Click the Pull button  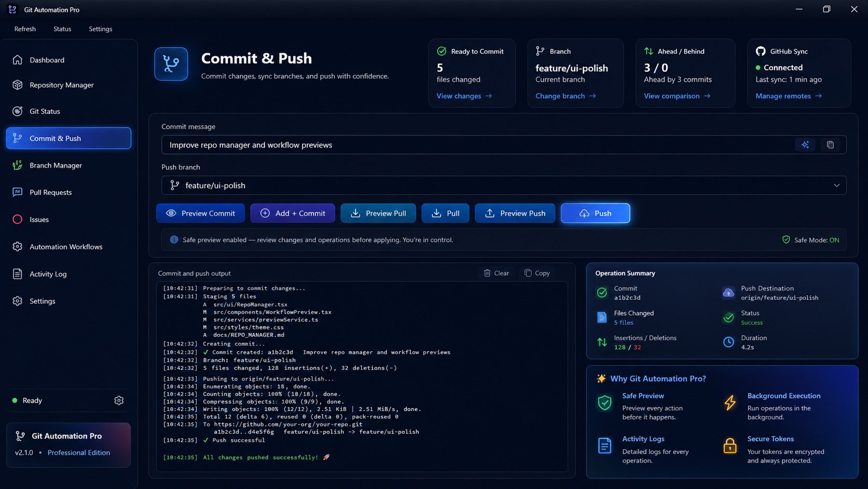(445, 213)
